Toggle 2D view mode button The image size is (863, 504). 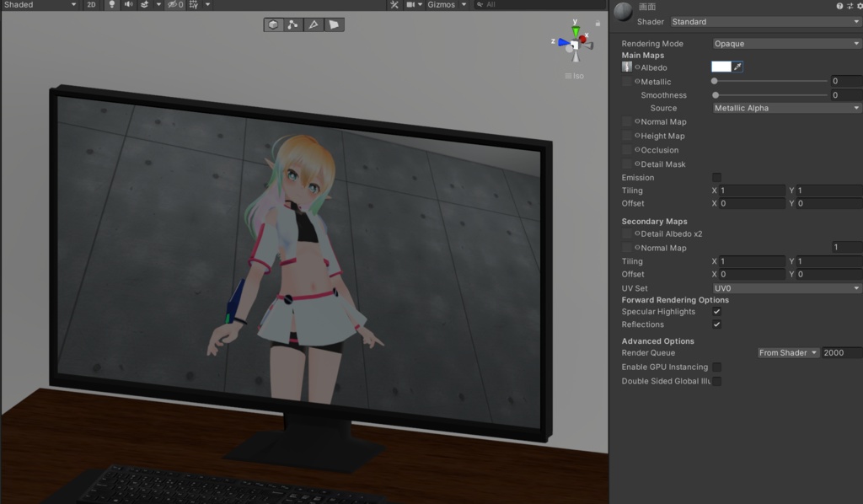pyautogui.click(x=91, y=4)
